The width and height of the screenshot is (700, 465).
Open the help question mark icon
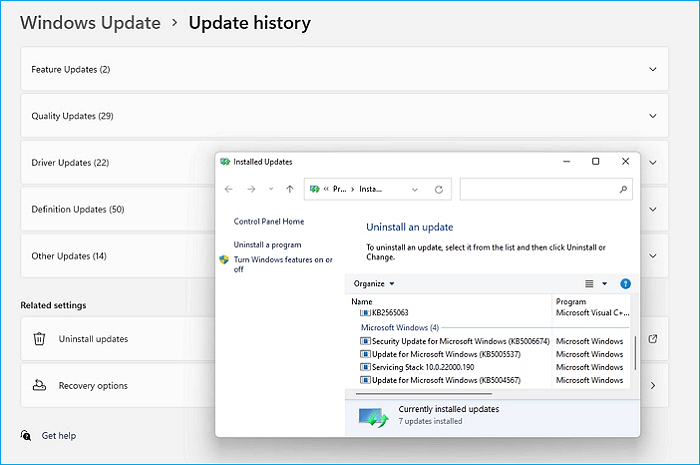[x=626, y=284]
